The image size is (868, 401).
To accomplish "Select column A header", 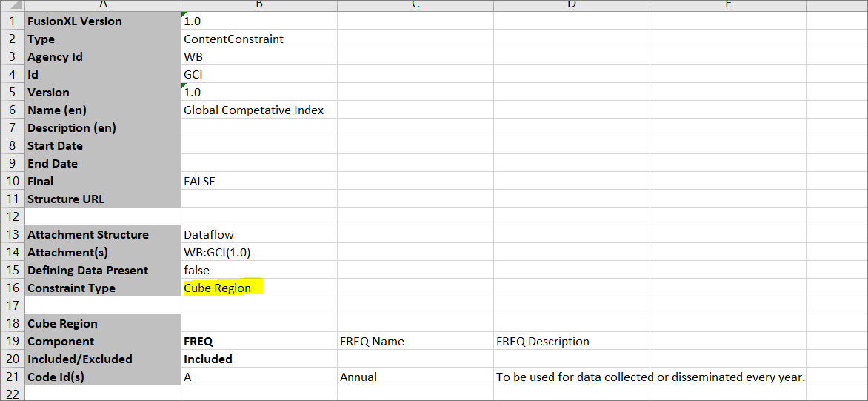I will (103, 5).
